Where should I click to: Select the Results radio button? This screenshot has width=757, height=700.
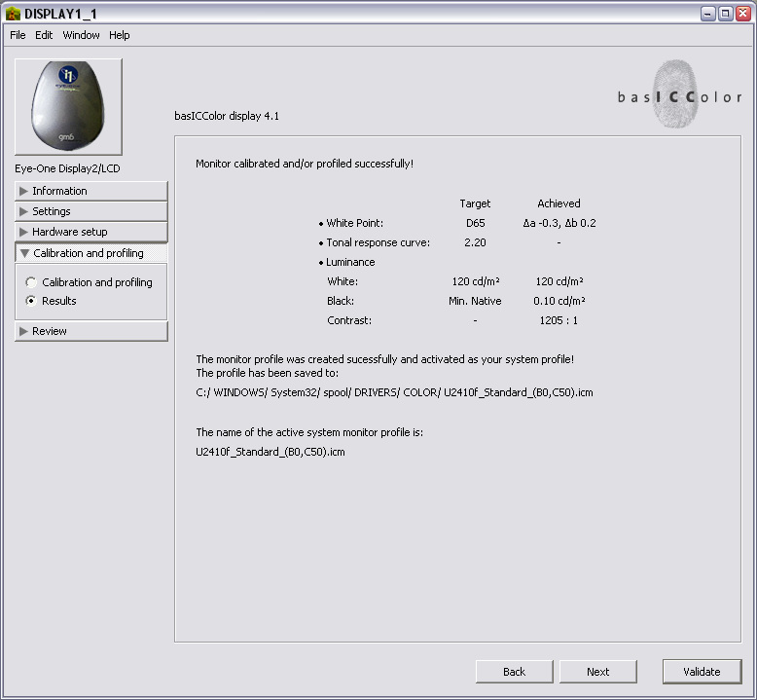[31, 301]
